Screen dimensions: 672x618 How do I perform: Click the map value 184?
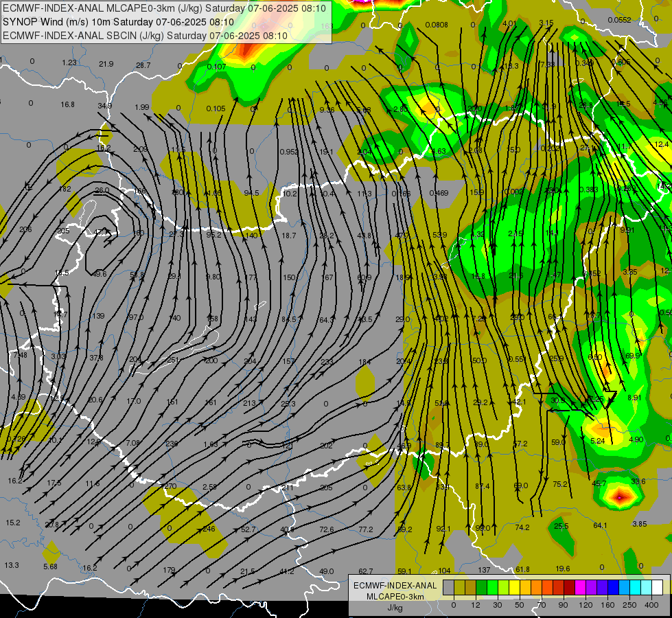[364, 362]
